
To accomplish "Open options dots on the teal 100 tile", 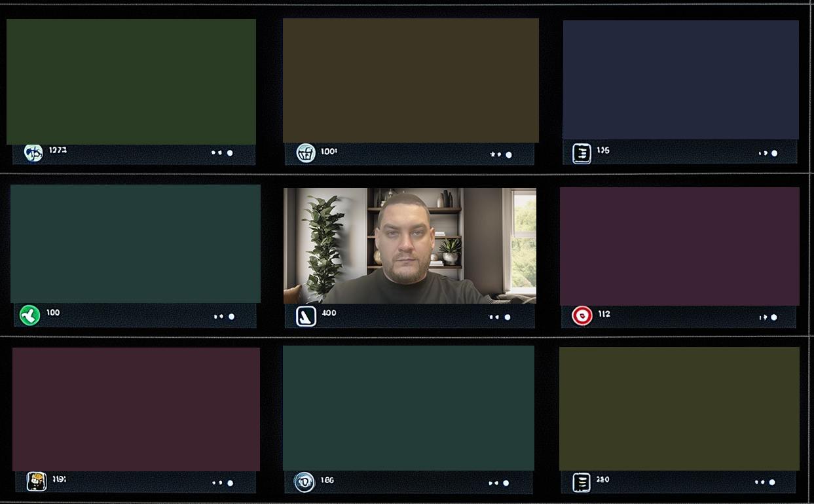I will pyautogui.click(x=218, y=317).
